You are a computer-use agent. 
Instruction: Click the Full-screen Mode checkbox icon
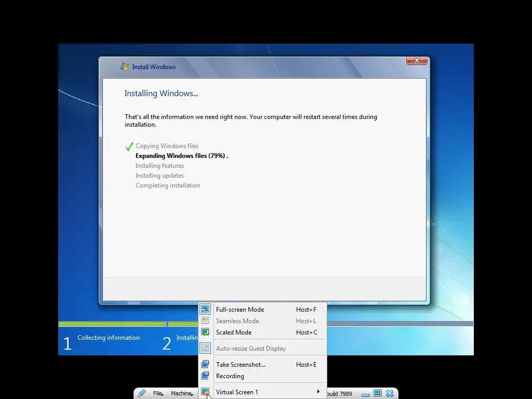(x=205, y=310)
